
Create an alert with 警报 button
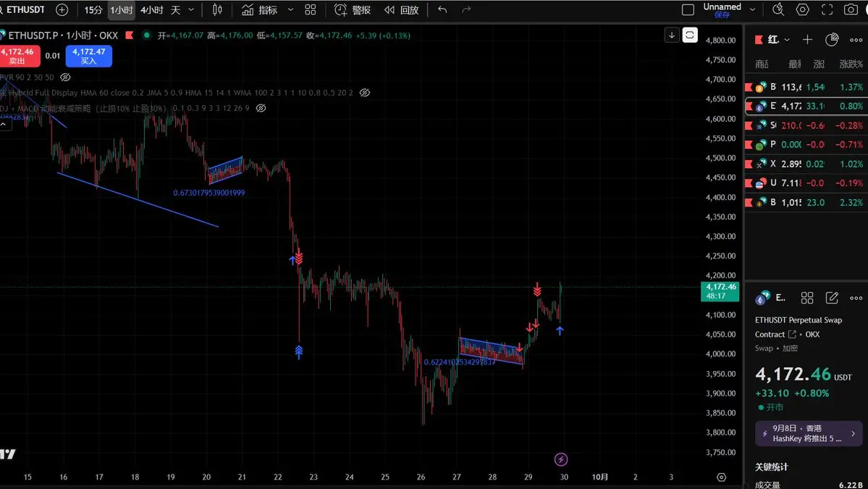point(353,10)
